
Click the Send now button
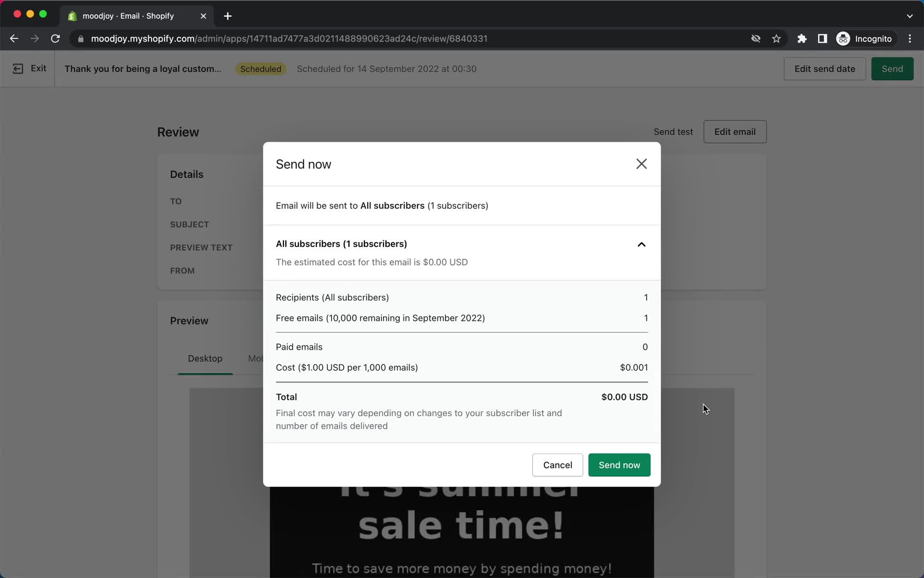pos(619,465)
